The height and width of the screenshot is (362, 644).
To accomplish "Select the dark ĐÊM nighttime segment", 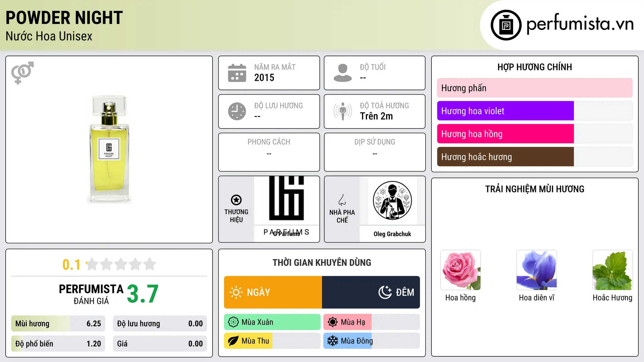I will click(371, 292).
